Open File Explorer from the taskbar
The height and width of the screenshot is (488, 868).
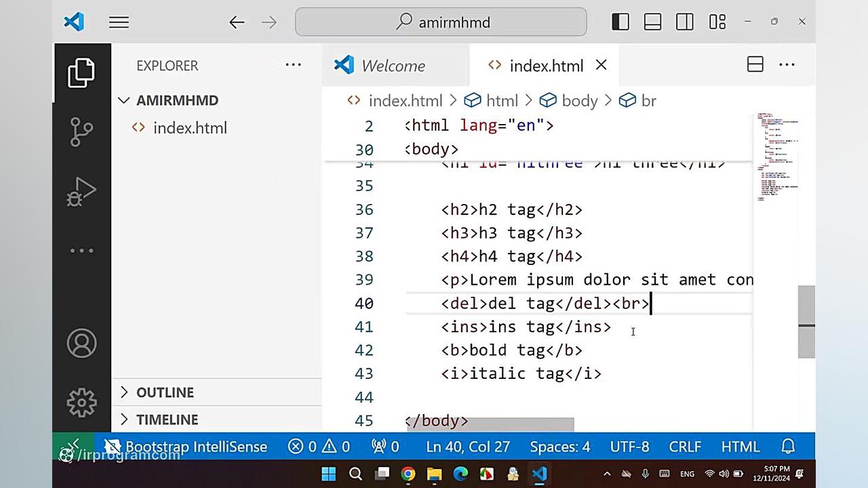pos(434,474)
